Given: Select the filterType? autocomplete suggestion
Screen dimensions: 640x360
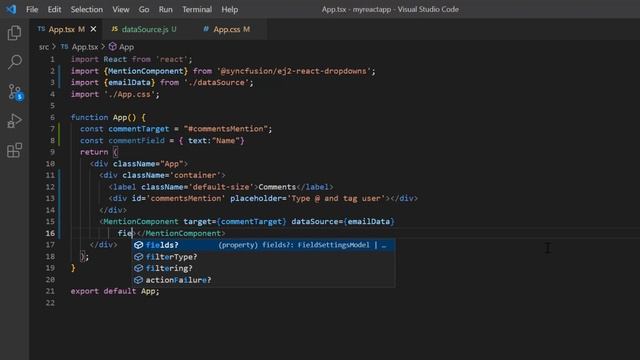Looking at the screenshot, I should [x=264, y=257].
